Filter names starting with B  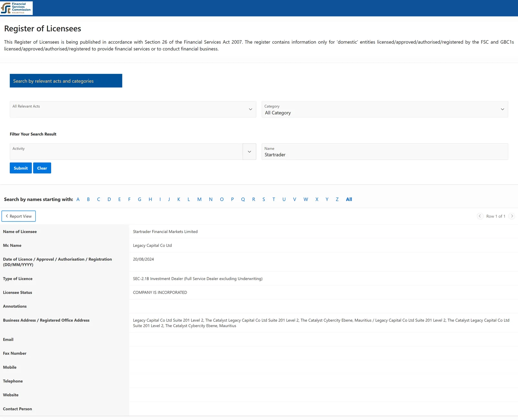(x=88, y=199)
